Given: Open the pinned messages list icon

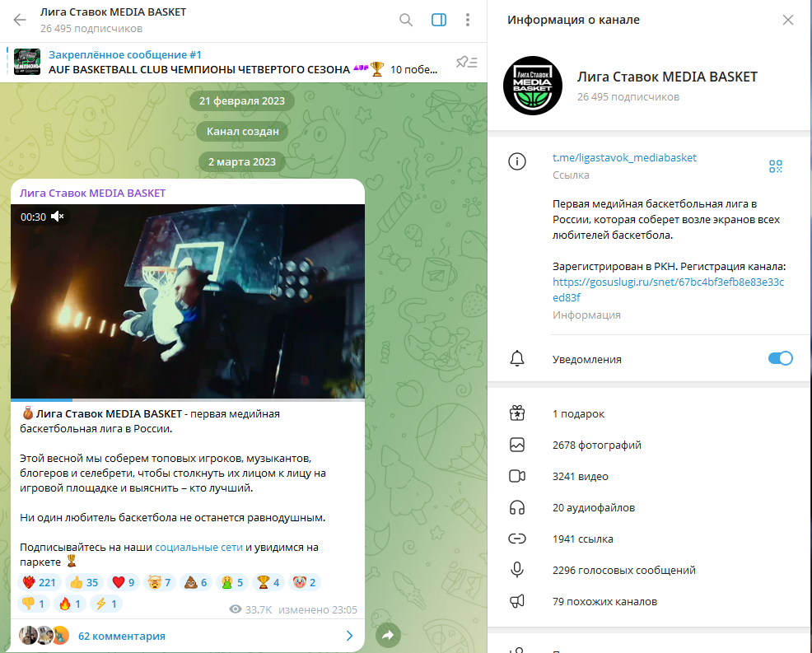Looking at the screenshot, I should coord(467,62).
